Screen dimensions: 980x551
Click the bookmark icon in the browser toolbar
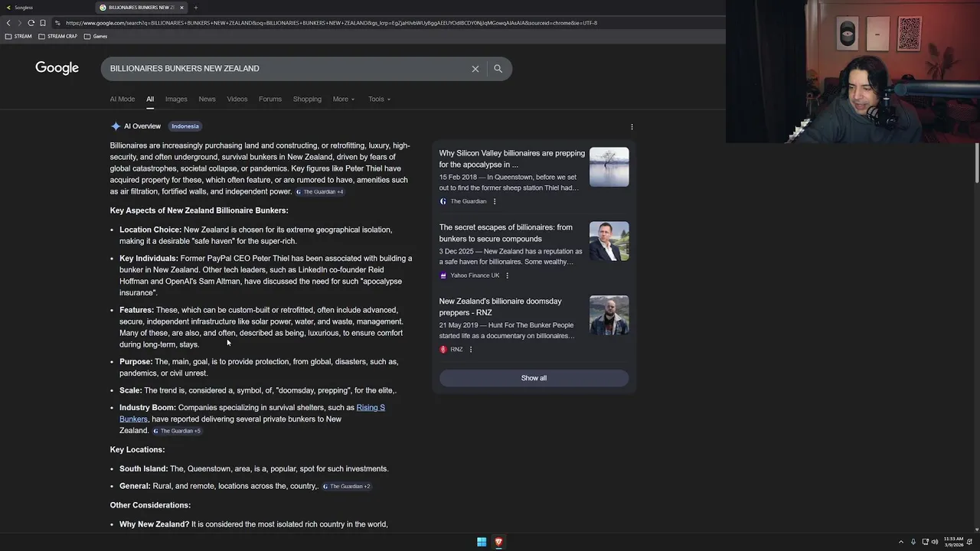click(x=42, y=23)
